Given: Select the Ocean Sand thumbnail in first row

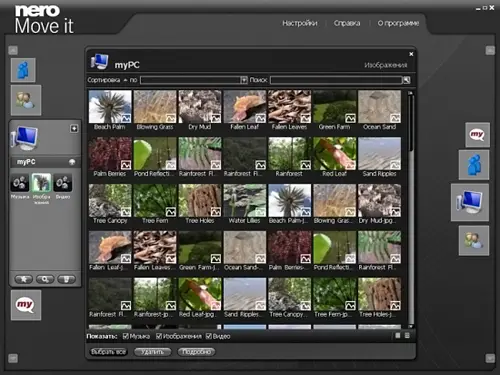Looking at the screenshot, I should click(x=380, y=107).
